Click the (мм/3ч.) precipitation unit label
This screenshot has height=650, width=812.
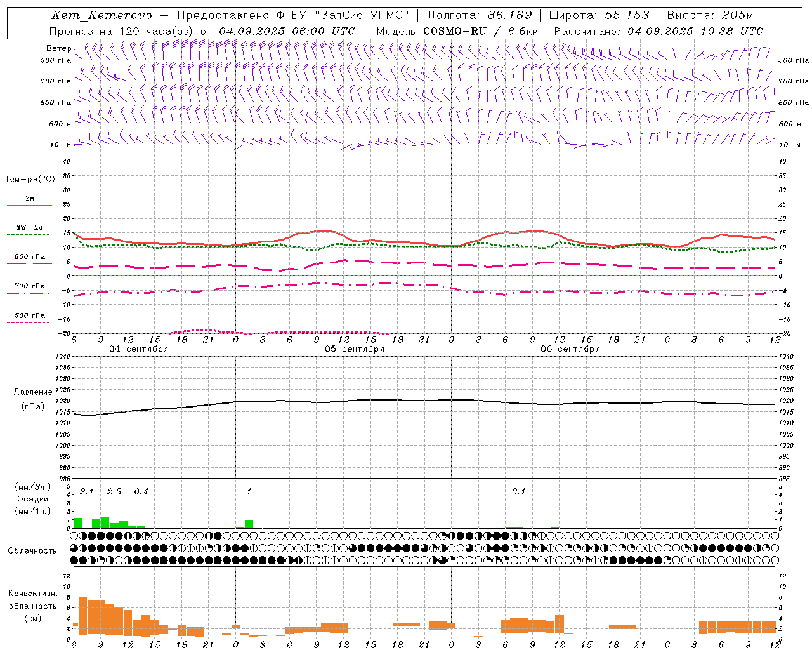(x=33, y=487)
